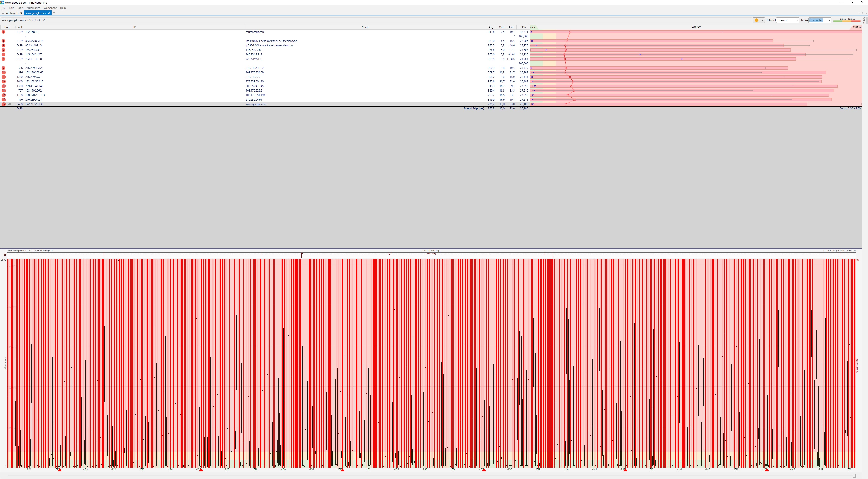Expand the Interval 1 second dropdown

(x=797, y=20)
